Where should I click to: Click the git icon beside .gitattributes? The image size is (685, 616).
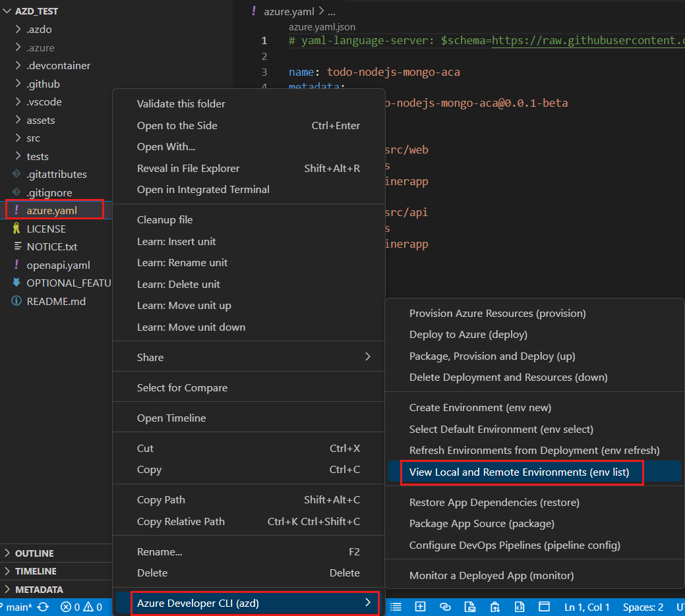(x=16, y=174)
